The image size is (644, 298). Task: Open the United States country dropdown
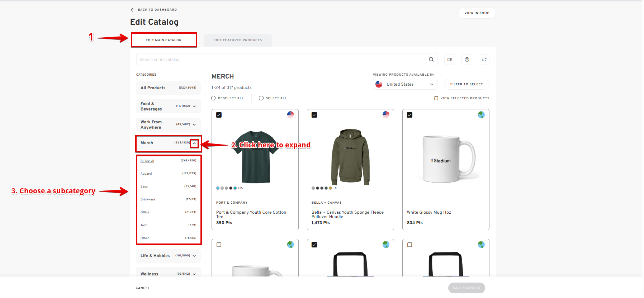click(x=405, y=84)
